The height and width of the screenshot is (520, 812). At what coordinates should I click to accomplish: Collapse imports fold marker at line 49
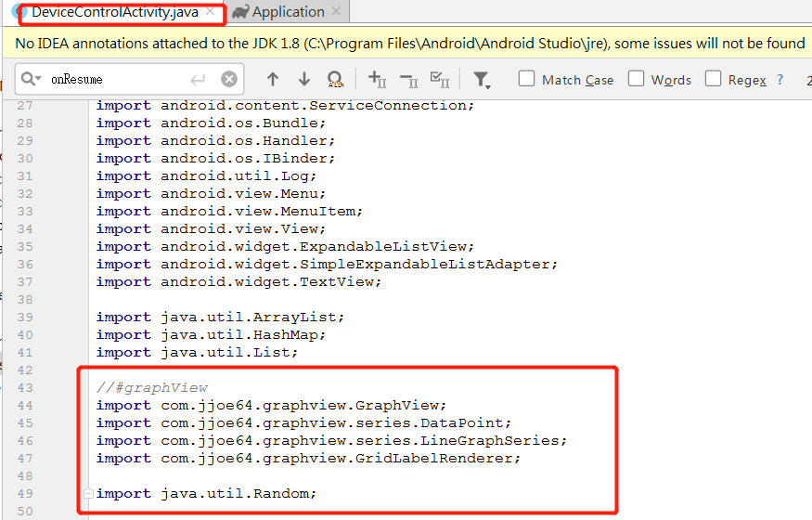click(88, 494)
